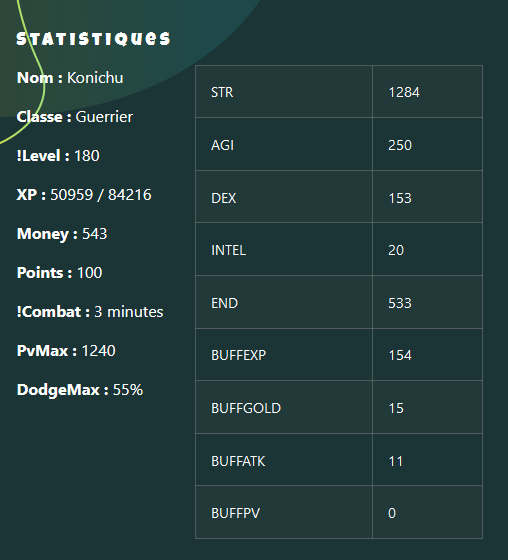Click the Classe Guerrier line
This screenshot has width=508, height=560.
pyautogui.click(x=75, y=117)
